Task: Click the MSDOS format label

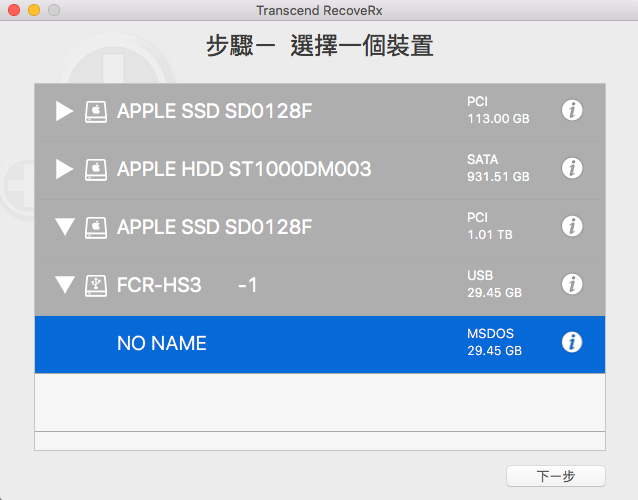Action: 491,334
